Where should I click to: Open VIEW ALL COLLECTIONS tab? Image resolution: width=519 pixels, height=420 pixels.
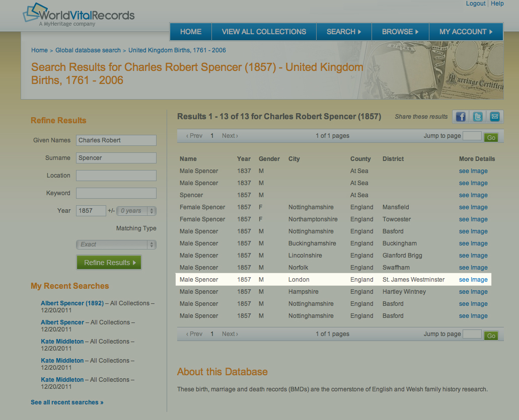[264, 32]
